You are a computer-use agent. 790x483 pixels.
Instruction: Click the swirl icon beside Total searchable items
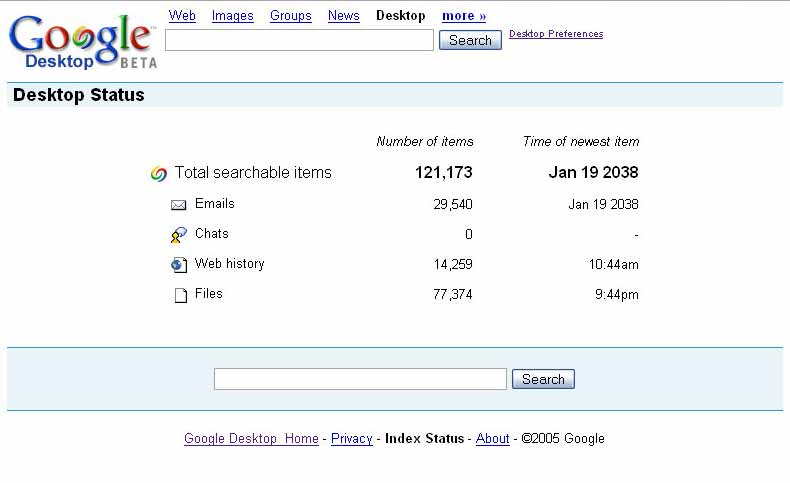159,174
